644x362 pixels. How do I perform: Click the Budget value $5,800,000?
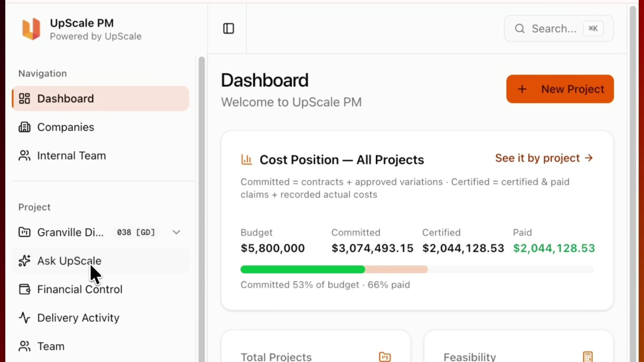click(x=273, y=248)
